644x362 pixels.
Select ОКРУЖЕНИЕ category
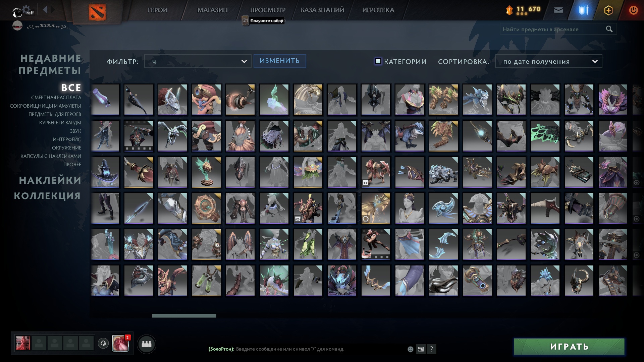[66, 148]
